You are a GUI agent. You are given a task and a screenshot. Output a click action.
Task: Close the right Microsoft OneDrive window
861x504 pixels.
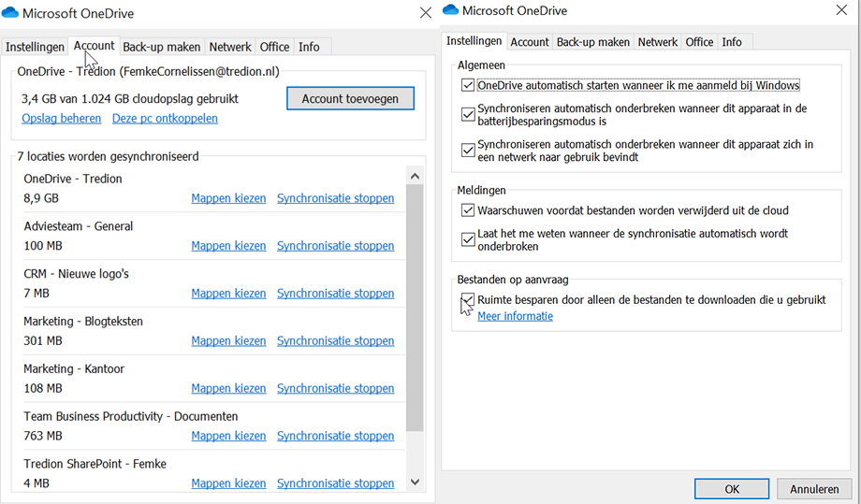(x=841, y=10)
